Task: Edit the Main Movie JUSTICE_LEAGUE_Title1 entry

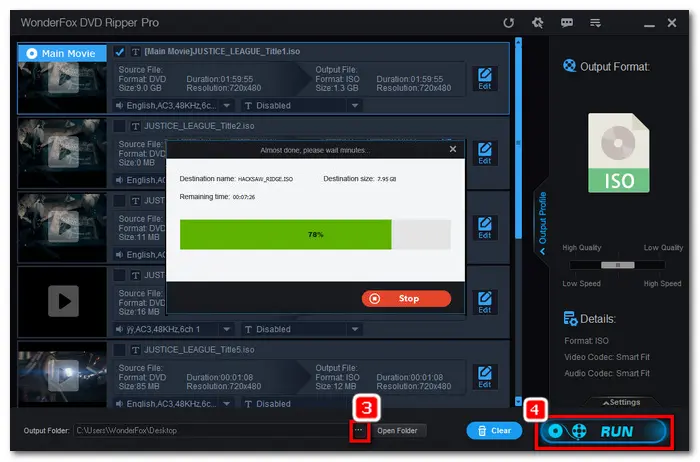Action: point(485,79)
